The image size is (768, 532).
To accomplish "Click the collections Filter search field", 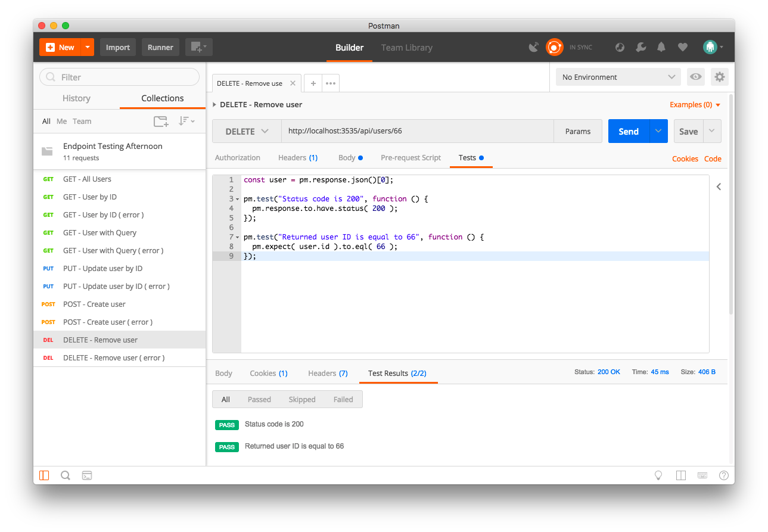I will click(x=119, y=77).
